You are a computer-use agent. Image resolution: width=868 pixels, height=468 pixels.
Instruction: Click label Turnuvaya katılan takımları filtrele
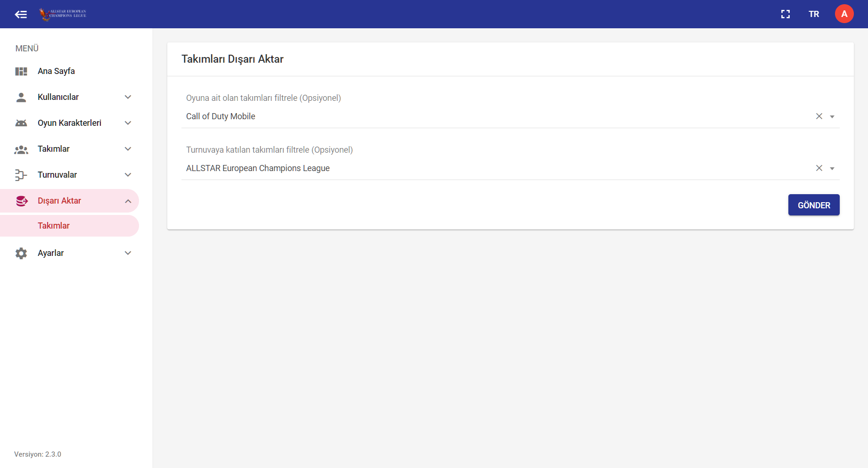(270, 150)
